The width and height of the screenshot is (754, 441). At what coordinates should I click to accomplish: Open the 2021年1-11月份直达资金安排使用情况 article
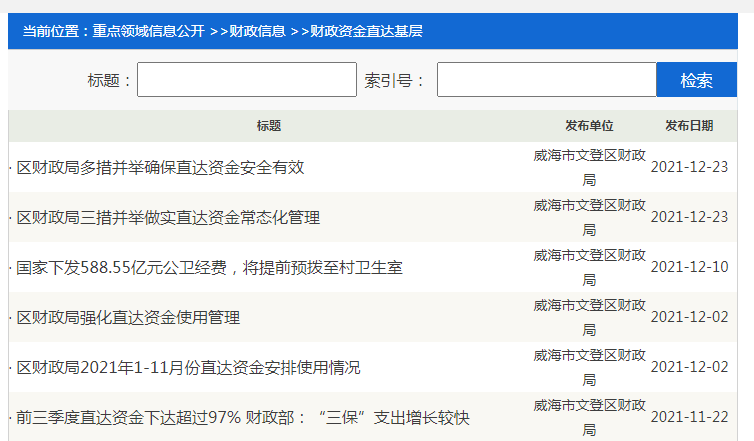pyautogui.click(x=188, y=368)
